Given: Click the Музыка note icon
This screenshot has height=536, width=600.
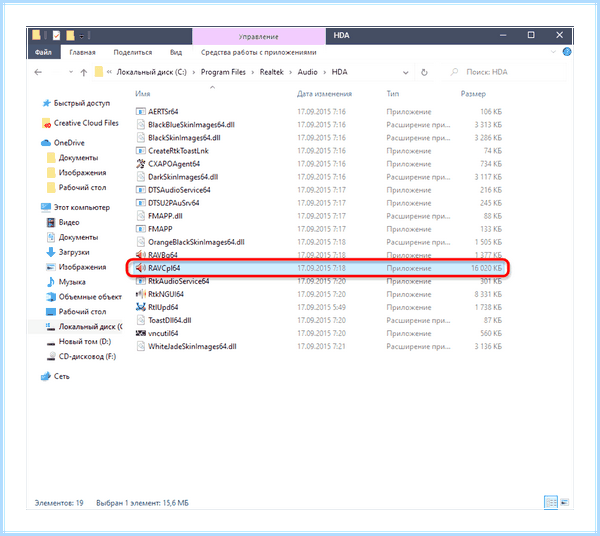Looking at the screenshot, I should (x=51, y=282).
